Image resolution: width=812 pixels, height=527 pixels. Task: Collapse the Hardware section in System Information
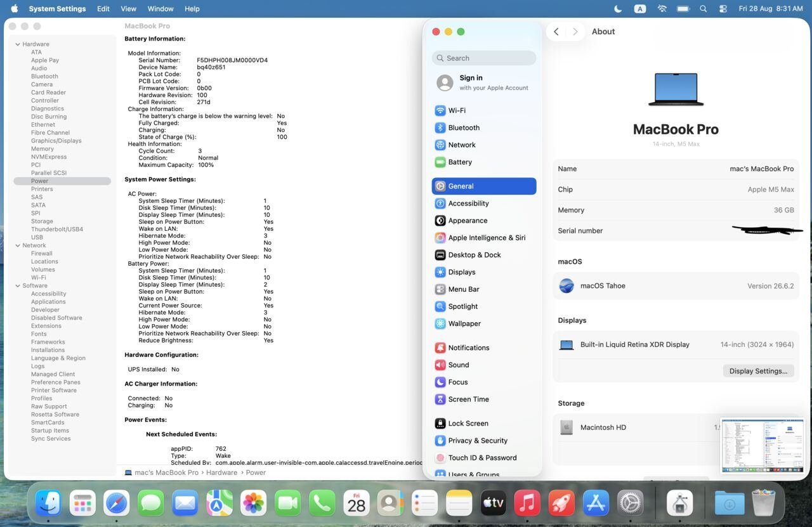18,44
